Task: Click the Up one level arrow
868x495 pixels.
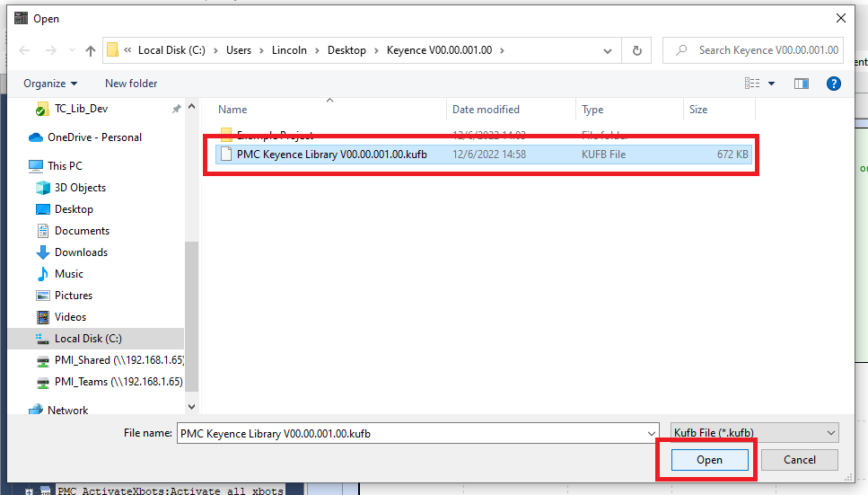Action: coord(91,50)
